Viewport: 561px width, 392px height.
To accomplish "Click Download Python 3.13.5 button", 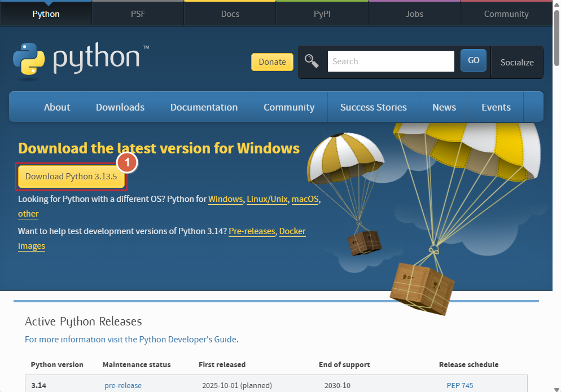I will pos(71,177).
